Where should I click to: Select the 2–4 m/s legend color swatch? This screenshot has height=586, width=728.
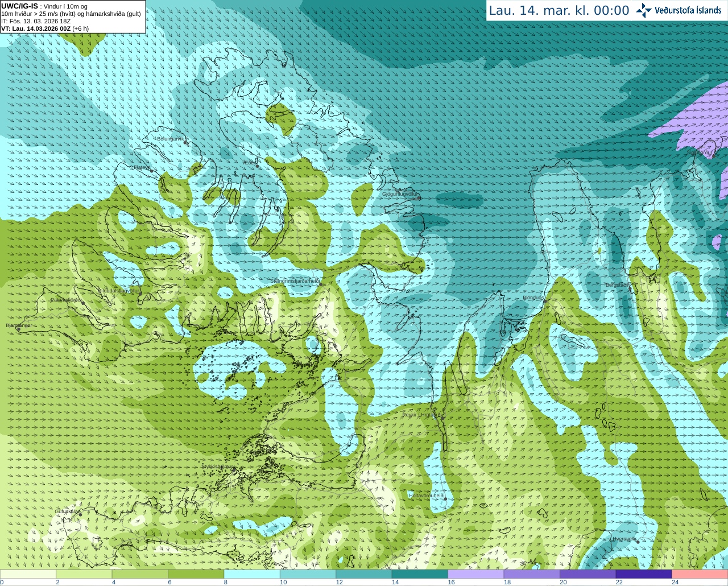pyautogui.click(x=84, y=573)
